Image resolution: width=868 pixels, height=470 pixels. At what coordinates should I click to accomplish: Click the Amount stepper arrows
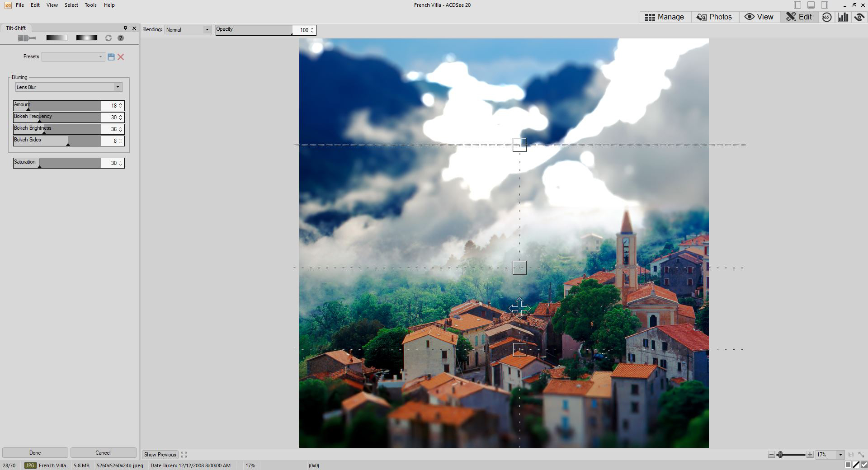(x=121, y=106)
